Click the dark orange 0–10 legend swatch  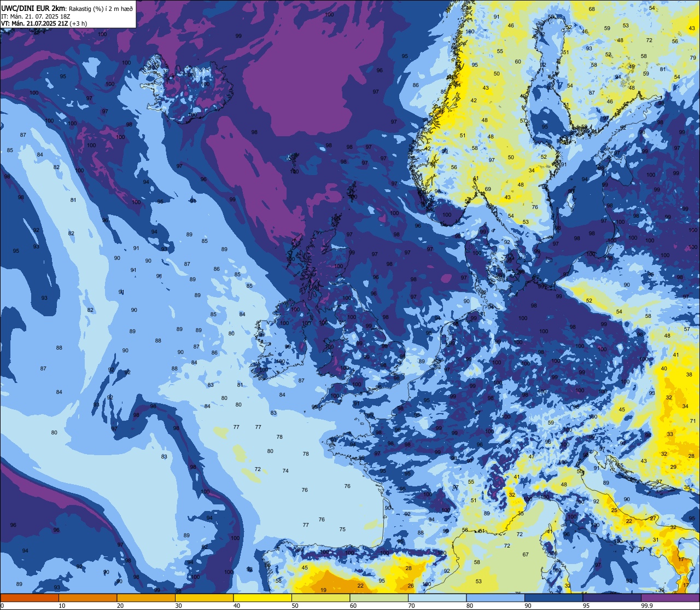30,598
